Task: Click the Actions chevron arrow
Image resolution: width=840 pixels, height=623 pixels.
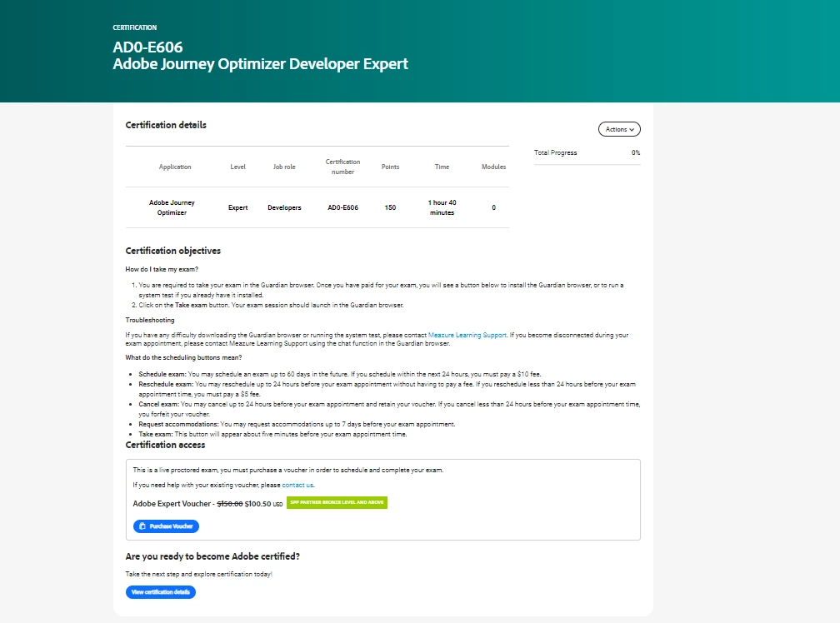Action: click(632, 130)
